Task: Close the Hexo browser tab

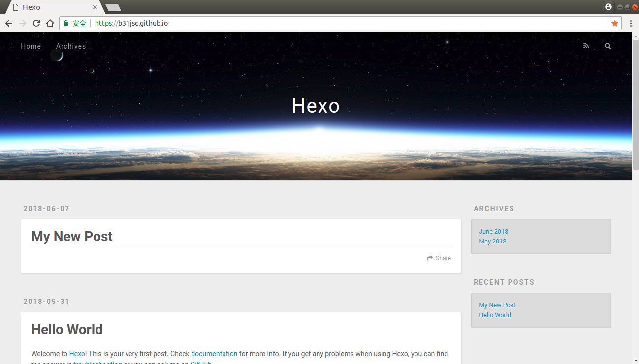Action: click(x=95, y=7)
